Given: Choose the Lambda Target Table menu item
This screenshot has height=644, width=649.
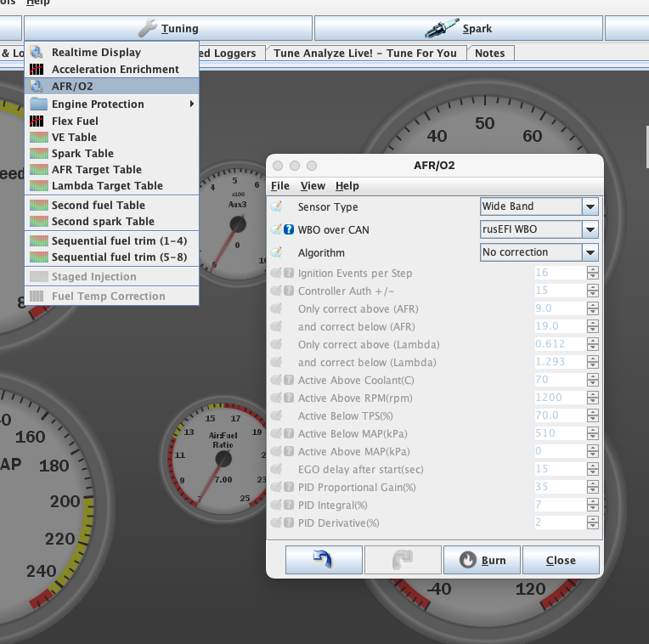Looking at the screenshot, I should (x=112, y=185).
